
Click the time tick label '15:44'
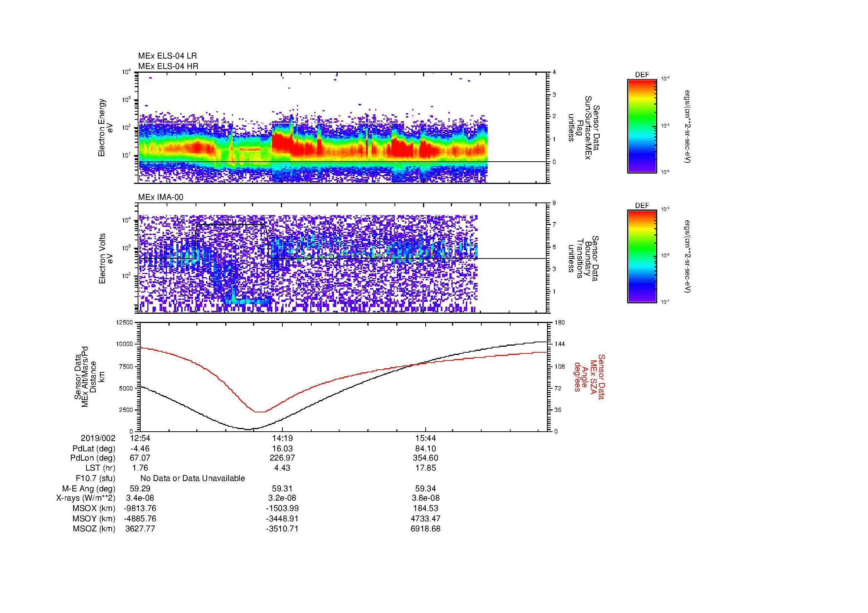pyautogui.click(x=426, y=438)
